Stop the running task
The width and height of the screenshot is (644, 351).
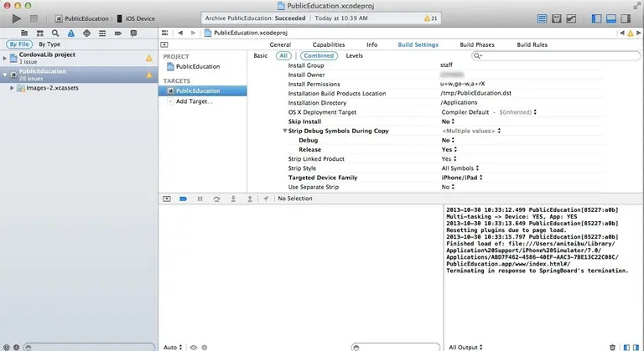(34, 18)
